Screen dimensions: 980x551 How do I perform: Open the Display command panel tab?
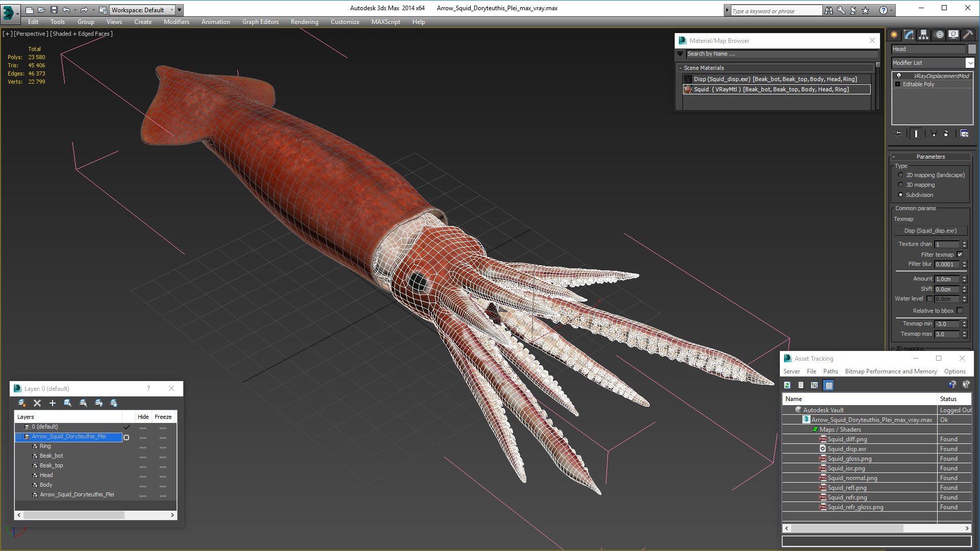[953, 35]
